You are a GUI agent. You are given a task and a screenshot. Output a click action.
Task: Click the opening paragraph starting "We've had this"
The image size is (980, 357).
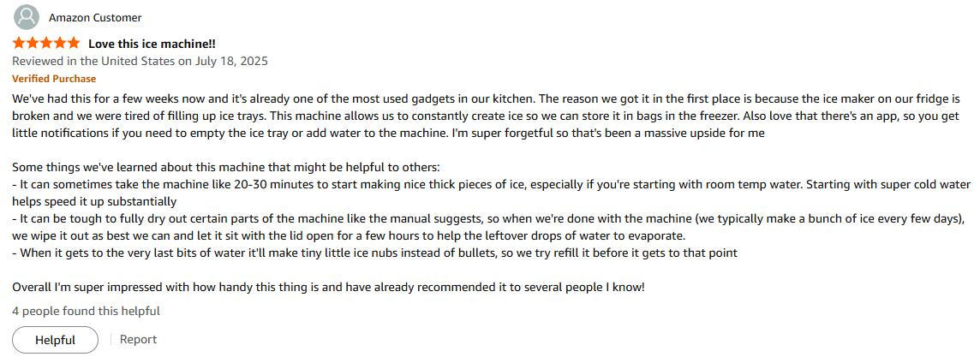tap(343, 99)
